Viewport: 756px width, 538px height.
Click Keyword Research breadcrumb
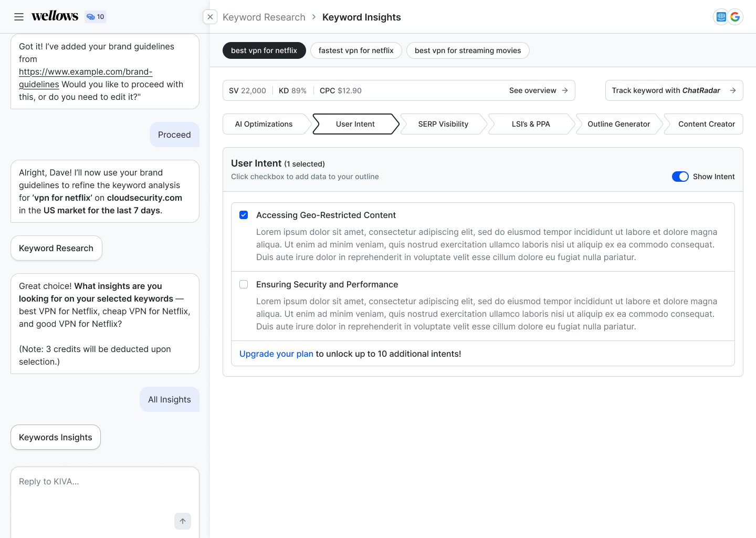pos(264,17)
